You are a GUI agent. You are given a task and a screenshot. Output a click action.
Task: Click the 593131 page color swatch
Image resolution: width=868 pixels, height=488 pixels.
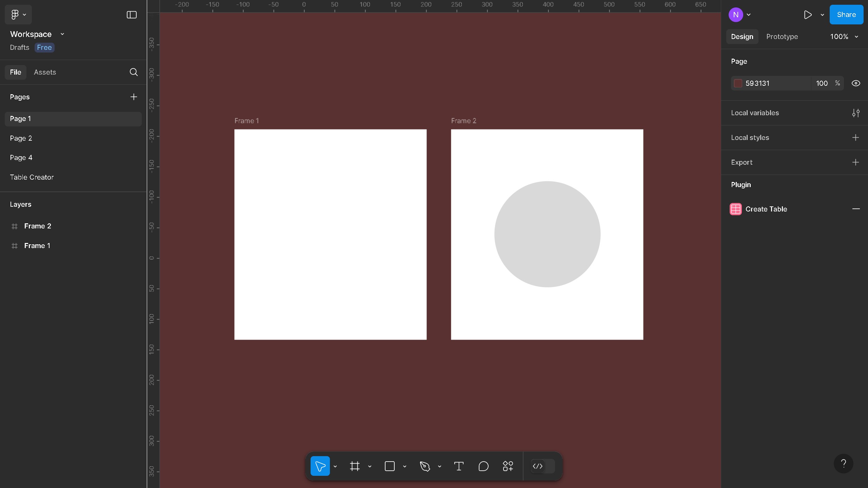[738, 83]
